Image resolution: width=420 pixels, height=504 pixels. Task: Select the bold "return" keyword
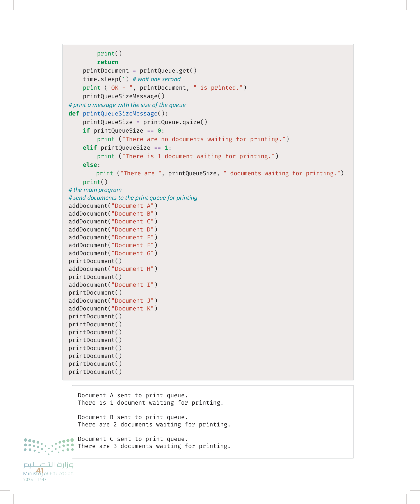pos(107,62)
